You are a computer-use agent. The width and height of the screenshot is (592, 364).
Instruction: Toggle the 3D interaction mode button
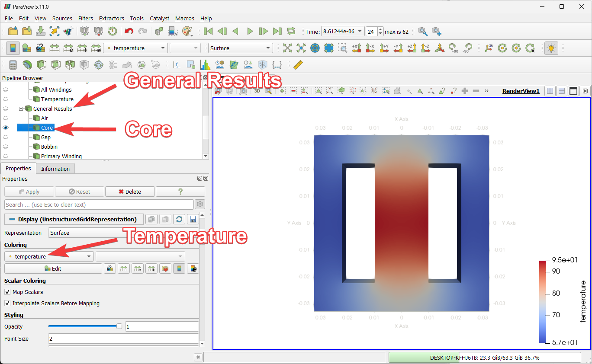pyautogui.click(x=257, y=91)
